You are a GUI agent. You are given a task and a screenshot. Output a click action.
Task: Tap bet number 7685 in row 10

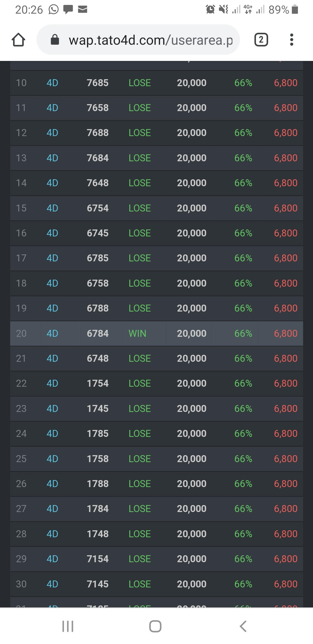(98, 83)
